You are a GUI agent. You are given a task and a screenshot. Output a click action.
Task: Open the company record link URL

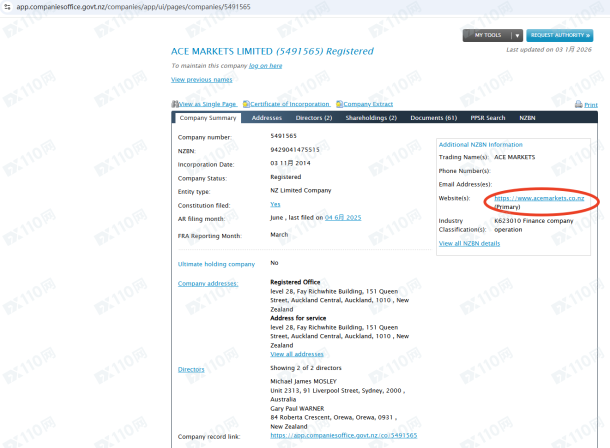tap(344, 436)
